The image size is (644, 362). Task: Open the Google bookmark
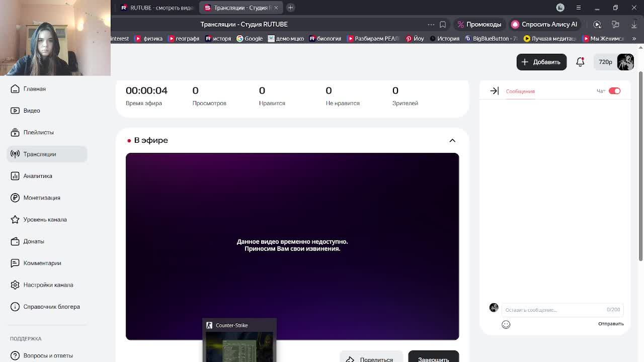[x=250, y=39]
